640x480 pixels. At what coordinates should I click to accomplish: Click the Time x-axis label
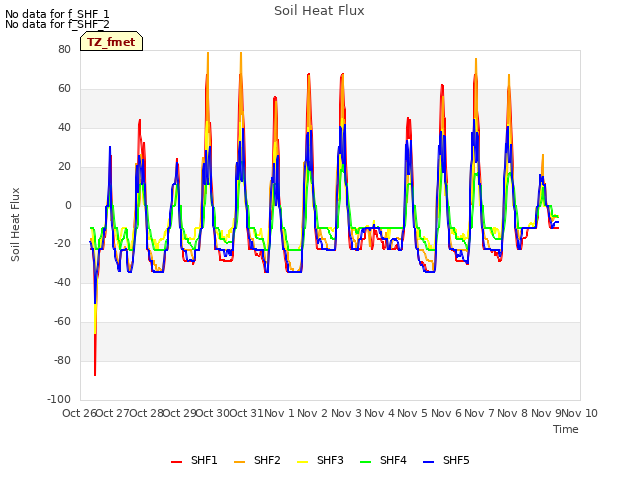[566, 429]
